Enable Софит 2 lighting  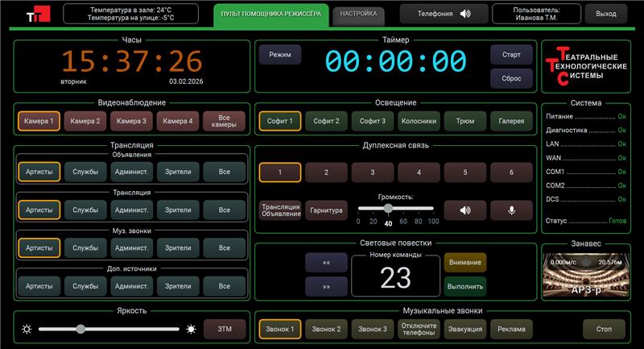pyautogui.click(x=326, y=121)
